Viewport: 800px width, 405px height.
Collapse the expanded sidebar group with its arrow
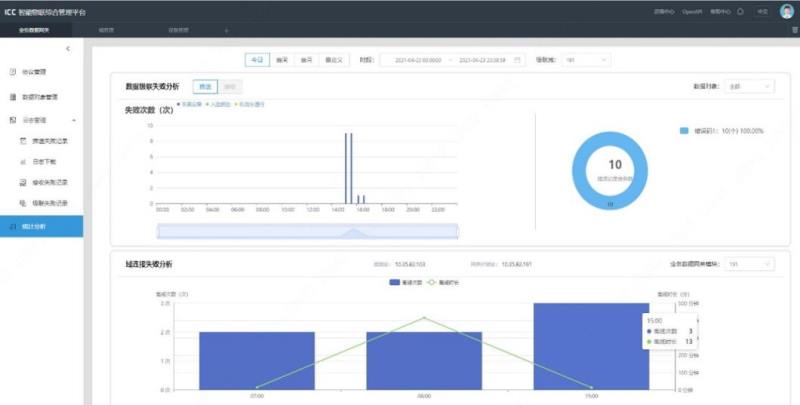tap(74, 120)
